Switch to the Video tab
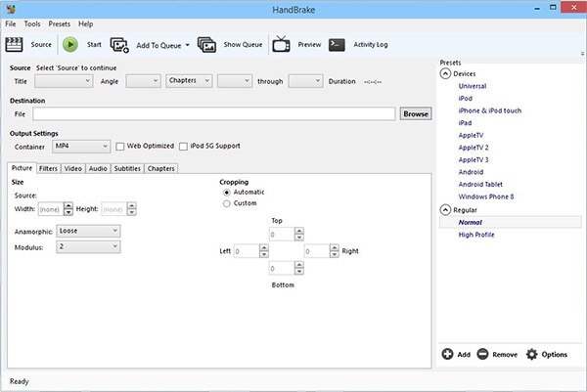 tap(73, 169)
